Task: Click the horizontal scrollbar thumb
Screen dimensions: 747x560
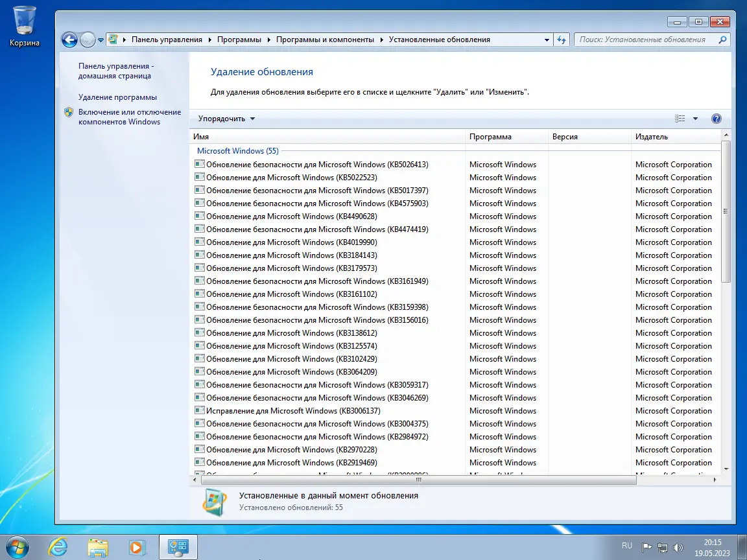Action: coord(419,480)
